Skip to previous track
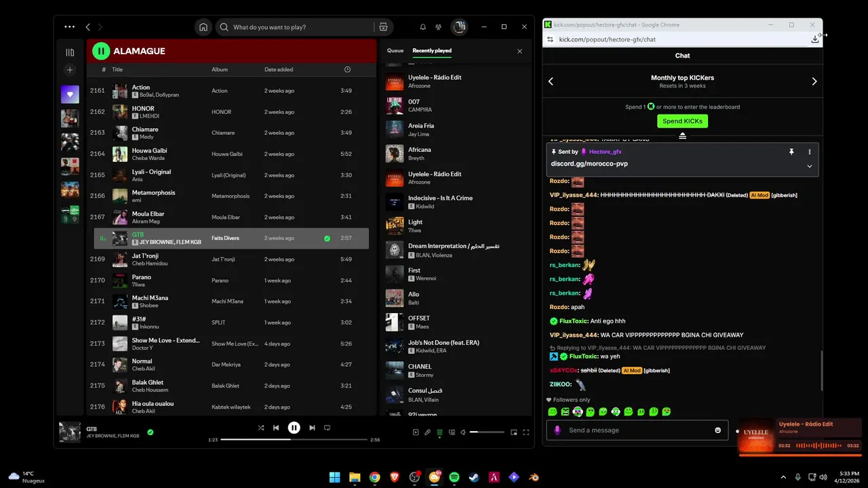The width and height of the screenshot is (868, 488). tap(276, 428)
